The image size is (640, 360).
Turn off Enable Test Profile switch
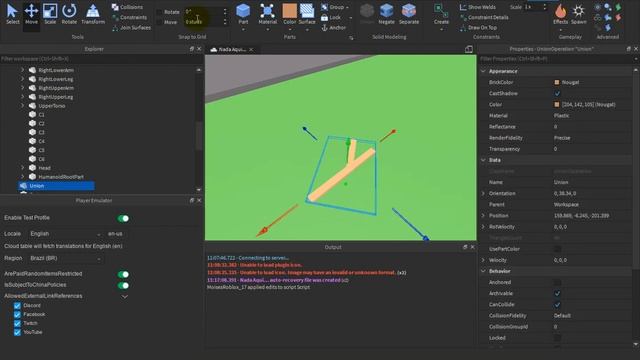(x=123, y=218)
